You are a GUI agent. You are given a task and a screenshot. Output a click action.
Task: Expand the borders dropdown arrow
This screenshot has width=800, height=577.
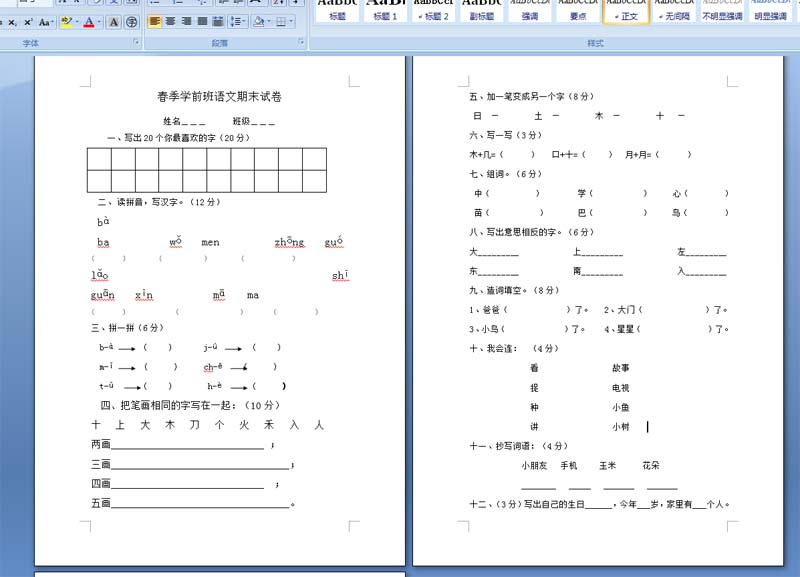click(291, 21)
